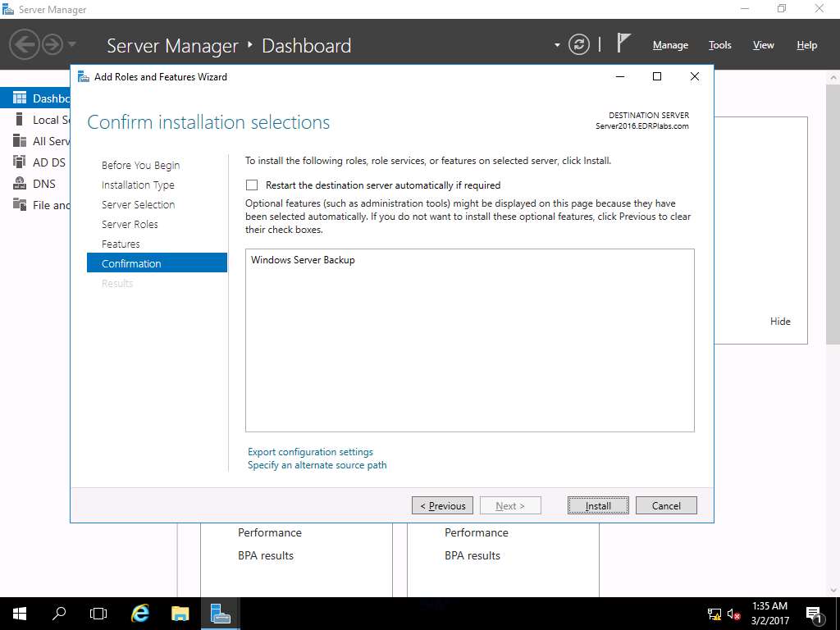Open the Help menu

[806, 45]
